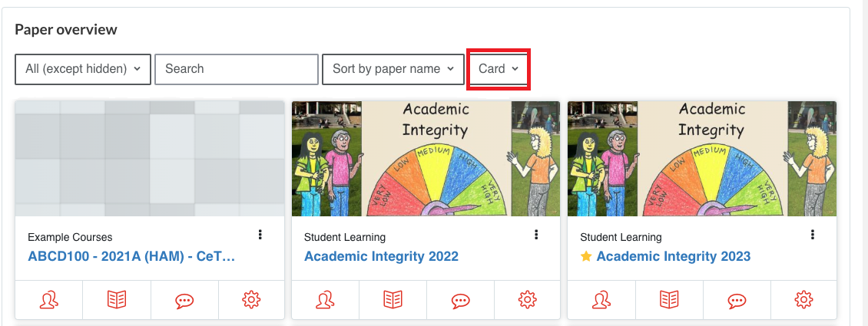Open settings gear on Academic Integrity 2022
The width and height of the screenshot is (868, 326).
pos(528,300)
